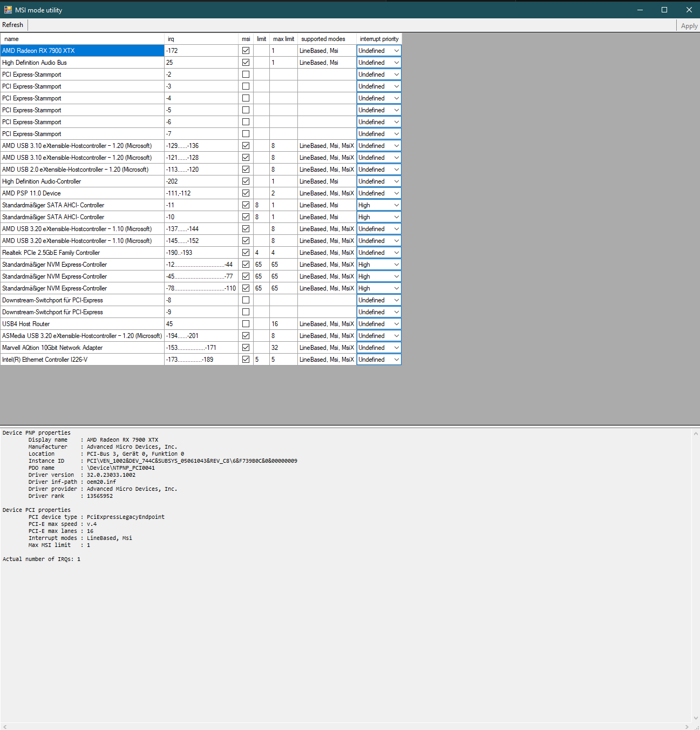
Task: Click horizontal scrollbar right arrow
Action: point(687,727)
